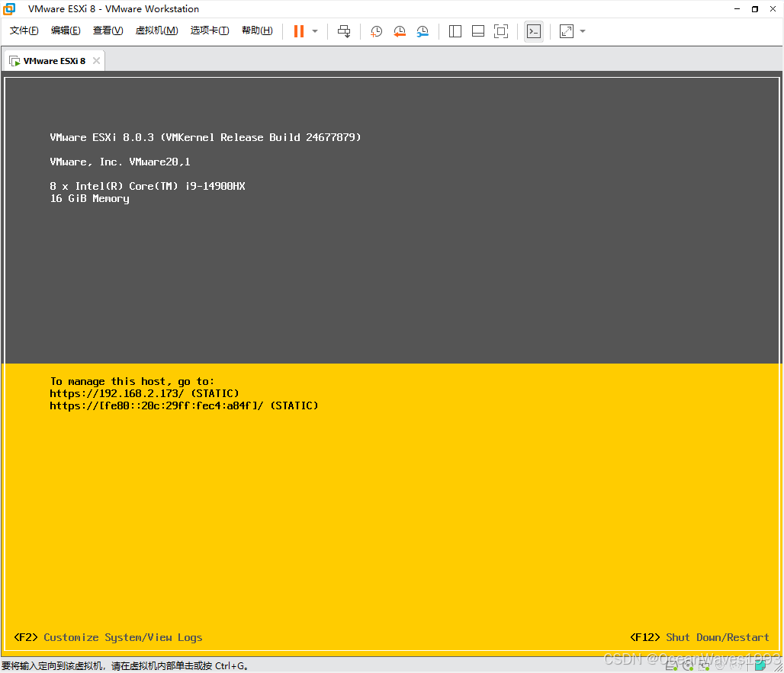Click the 'To manage this host' text
Image resolution: width=784 pixels, height=673 pixels.
132,381
